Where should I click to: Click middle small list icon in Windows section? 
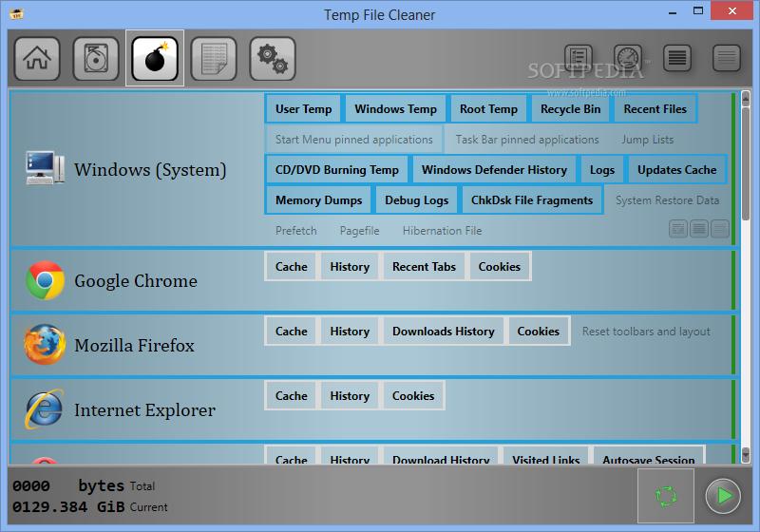click(699, 229)
